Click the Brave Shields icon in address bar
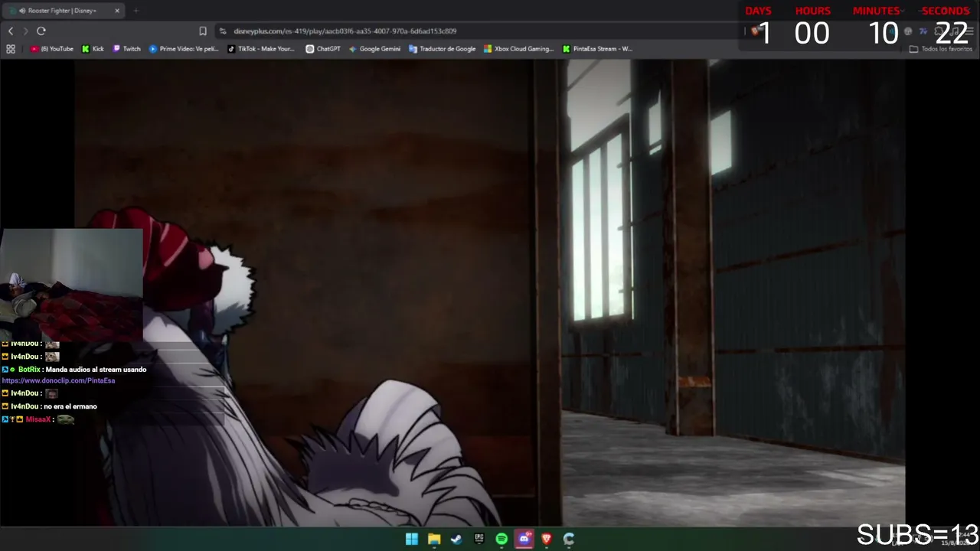 pyautogui.click(x=755, y=31)
